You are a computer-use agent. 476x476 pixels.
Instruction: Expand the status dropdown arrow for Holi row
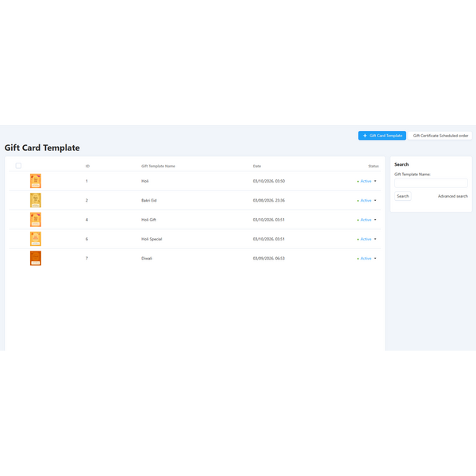click(375, 181)
